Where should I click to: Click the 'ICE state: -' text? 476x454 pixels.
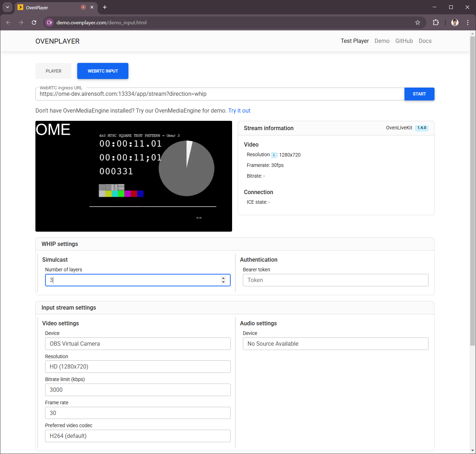tap(258, 202)
